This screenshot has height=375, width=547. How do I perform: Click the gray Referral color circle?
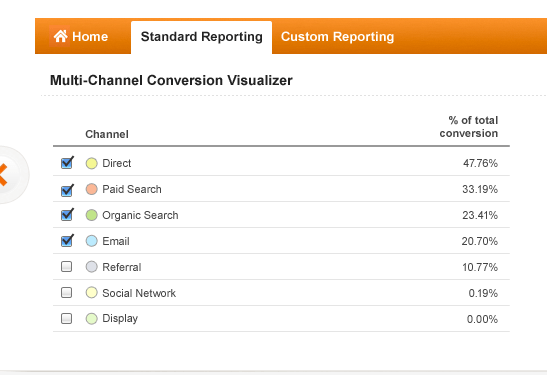coord(91,267)
